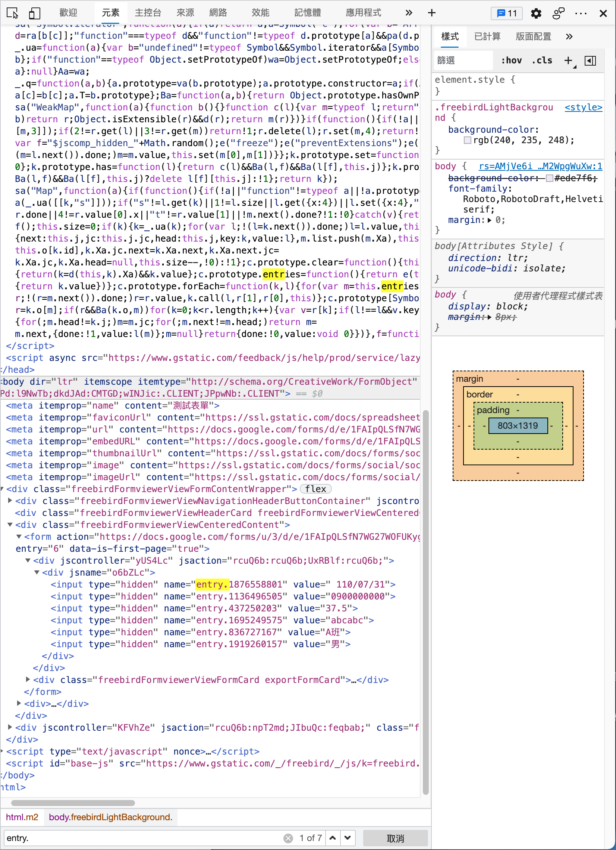Image resolution: width=616 pixels, height=850 pixels.
Task: Expand the exportFormCard div
Action: point(28,680)
